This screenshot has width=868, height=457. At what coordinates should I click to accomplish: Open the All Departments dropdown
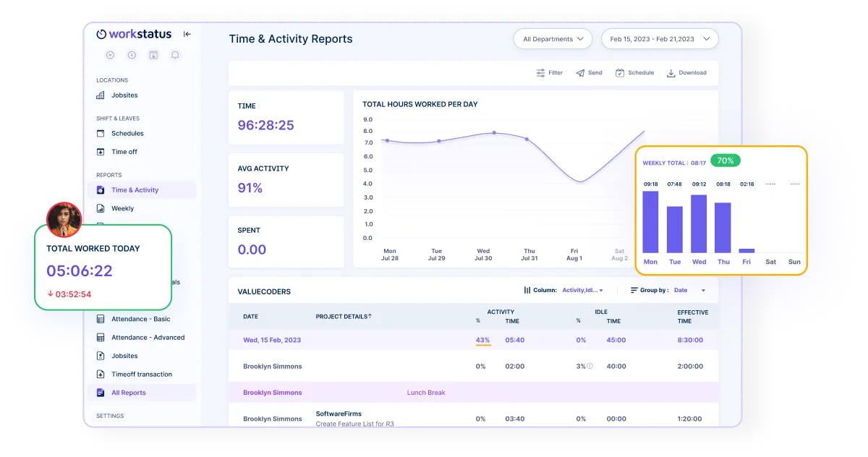click(x=553, y=39)
